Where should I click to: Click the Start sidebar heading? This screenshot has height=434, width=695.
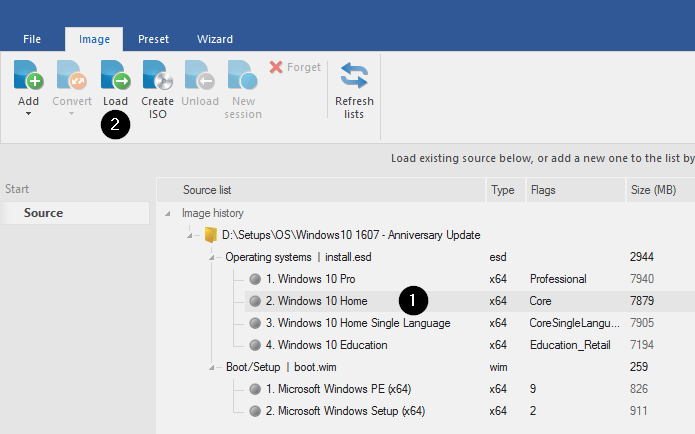pyautogui.click(x=17, y=189)
